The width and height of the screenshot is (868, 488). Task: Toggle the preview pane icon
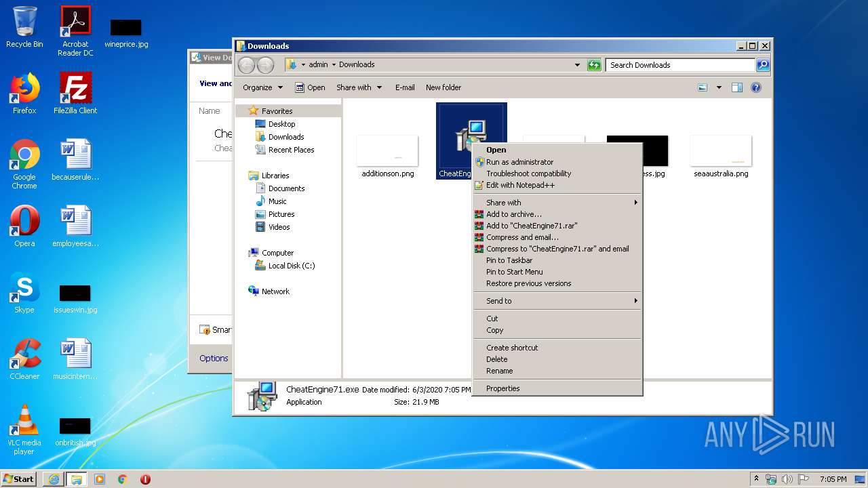(737, 87)
